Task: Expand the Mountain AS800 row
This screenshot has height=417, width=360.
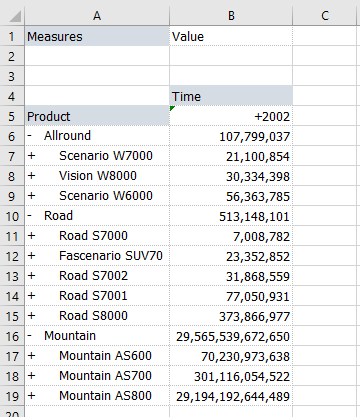Action: click(x=31, y=396)
